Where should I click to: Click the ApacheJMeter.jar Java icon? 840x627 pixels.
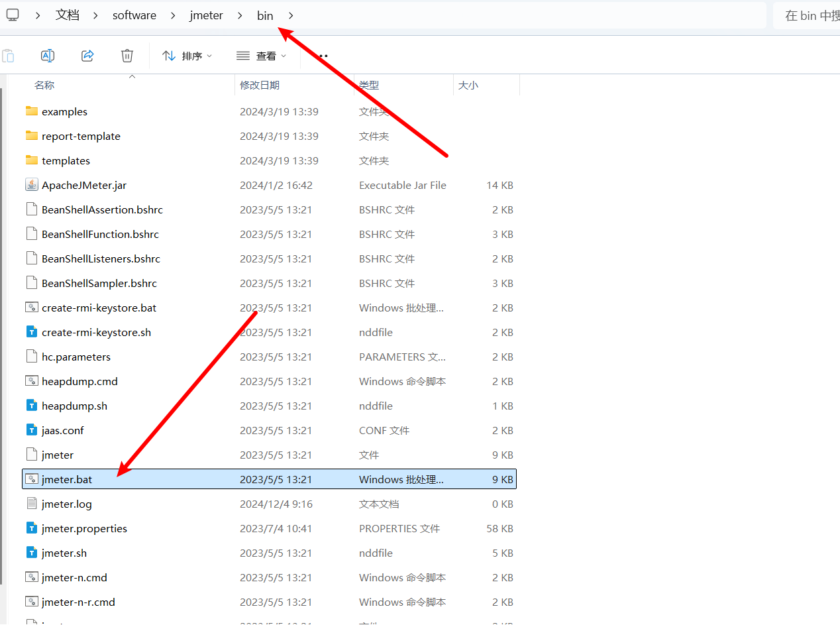[32, 185]
